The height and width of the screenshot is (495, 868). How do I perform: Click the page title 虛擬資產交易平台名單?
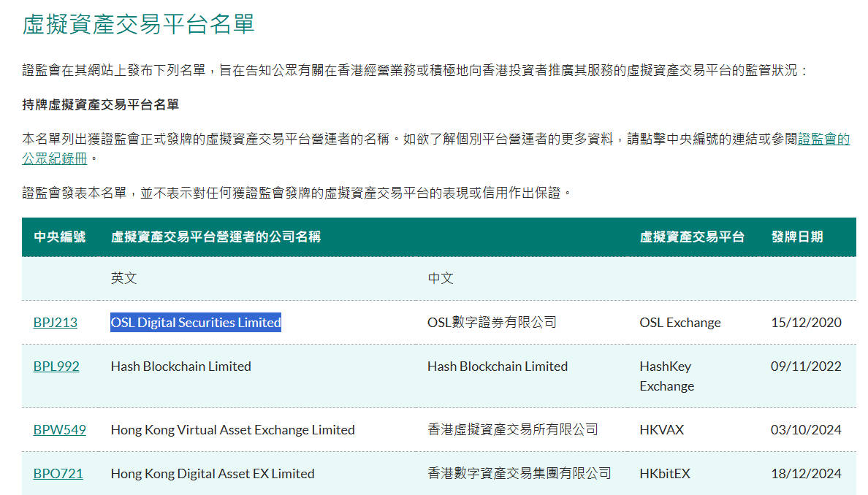pyautogui.click(x=138, y=23)
